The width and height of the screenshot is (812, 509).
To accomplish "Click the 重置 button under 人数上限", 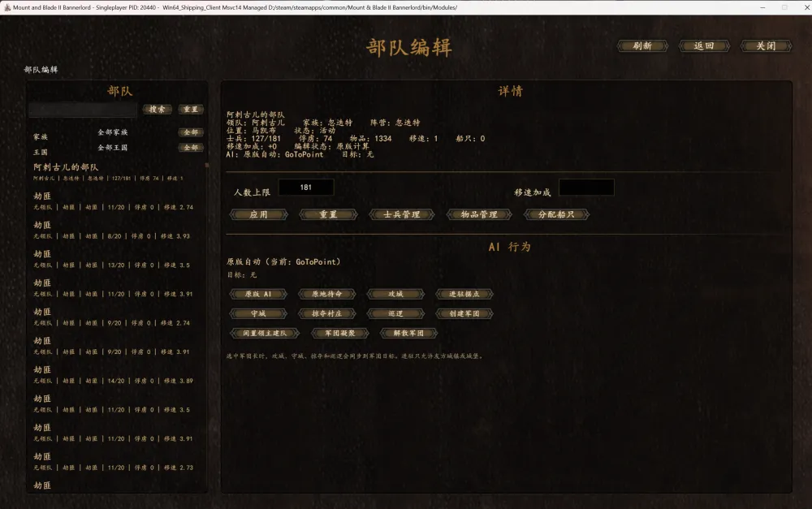I will coord(328,214).
